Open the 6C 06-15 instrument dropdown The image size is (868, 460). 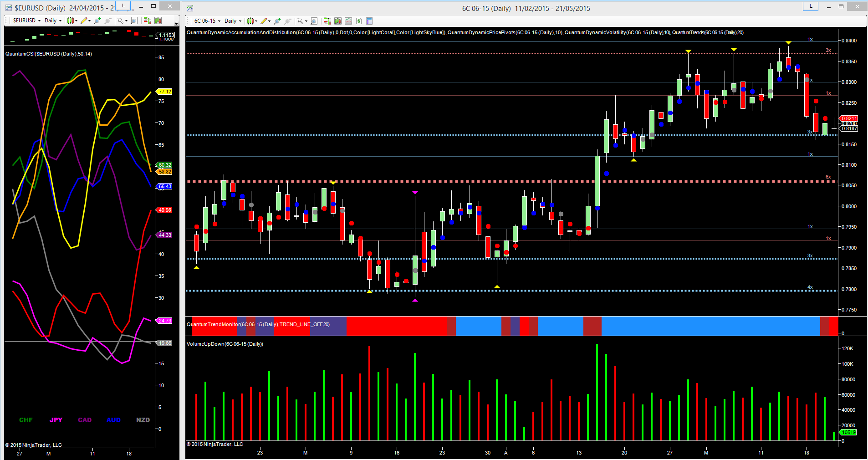(x=207, y=21)
